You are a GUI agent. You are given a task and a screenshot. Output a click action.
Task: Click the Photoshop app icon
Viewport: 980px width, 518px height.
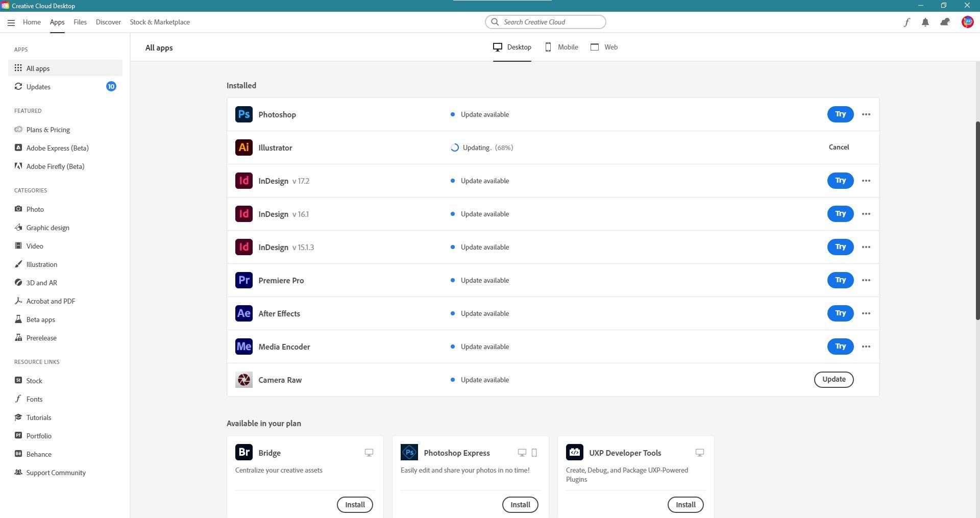pyautogui.click(x=244, y=114)
